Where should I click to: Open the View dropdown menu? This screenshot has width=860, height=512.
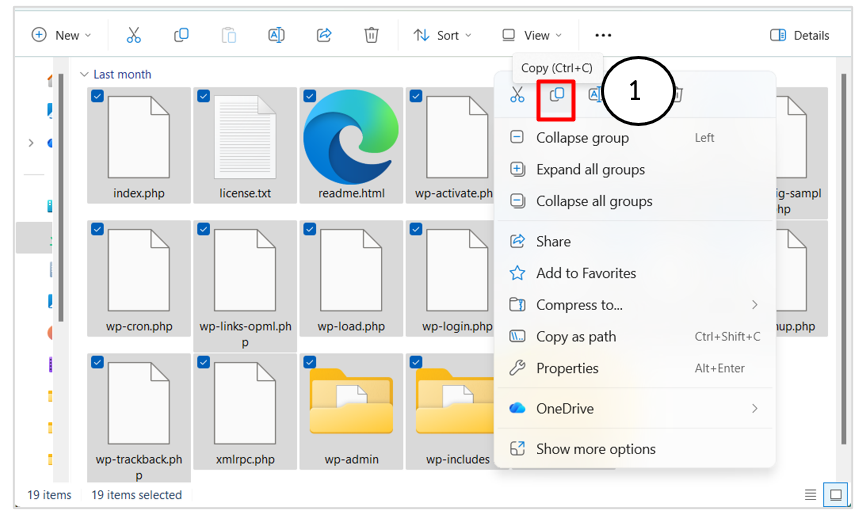point(532,35)
